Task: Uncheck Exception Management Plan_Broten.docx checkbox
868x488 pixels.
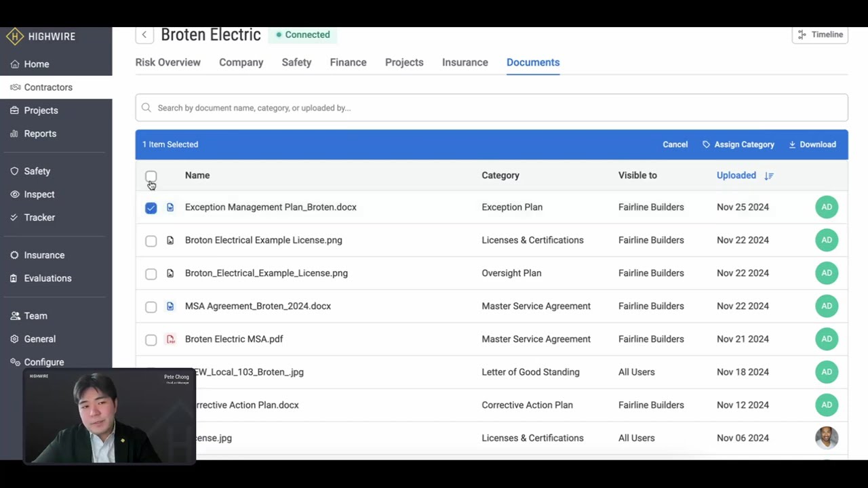Action: pos(151,208)
